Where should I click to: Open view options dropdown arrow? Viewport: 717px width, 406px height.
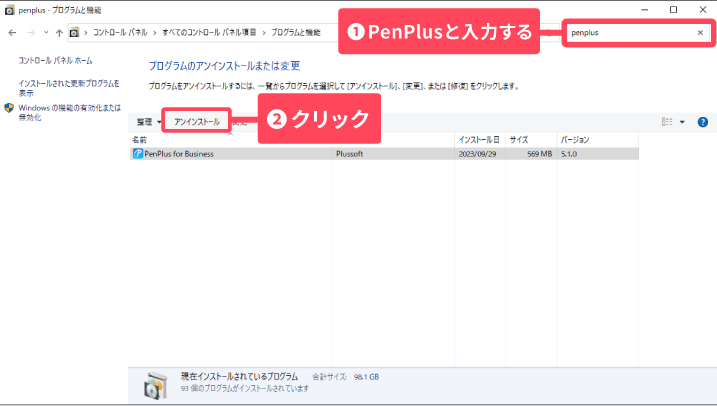click(x=682, y=122)
